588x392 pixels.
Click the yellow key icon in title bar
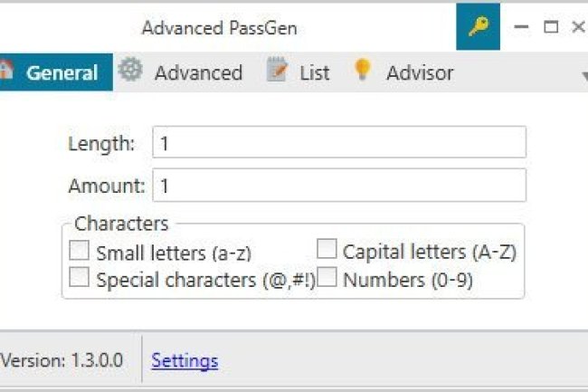(478, 26)
